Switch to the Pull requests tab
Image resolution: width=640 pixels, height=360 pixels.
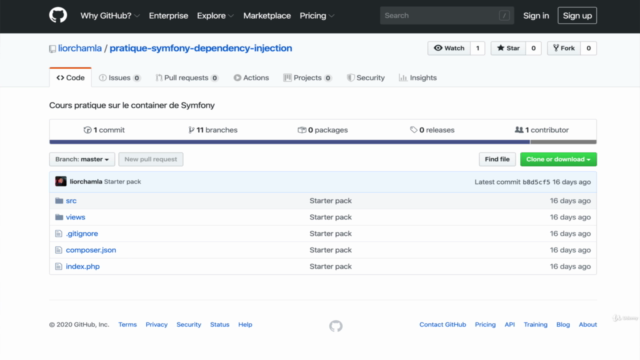coord(187,78)
